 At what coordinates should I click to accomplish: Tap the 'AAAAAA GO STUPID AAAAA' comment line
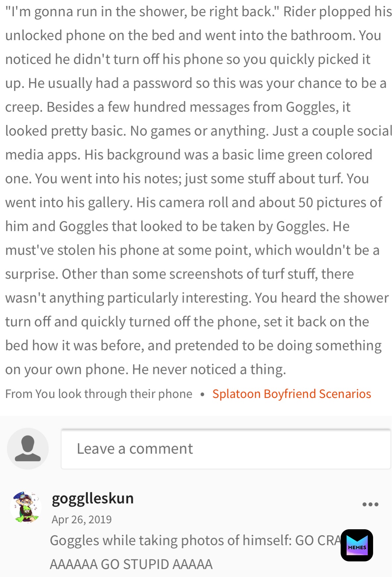131,564
